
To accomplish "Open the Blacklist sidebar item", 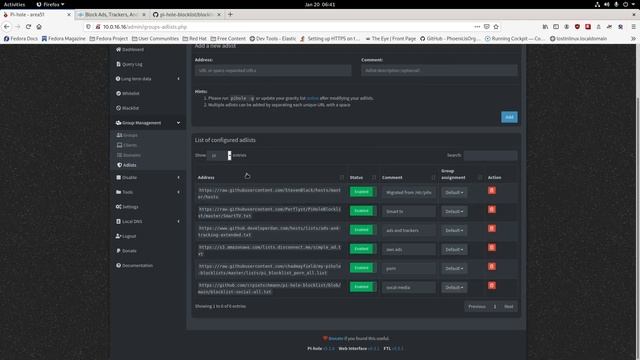I will pos(127,108).
